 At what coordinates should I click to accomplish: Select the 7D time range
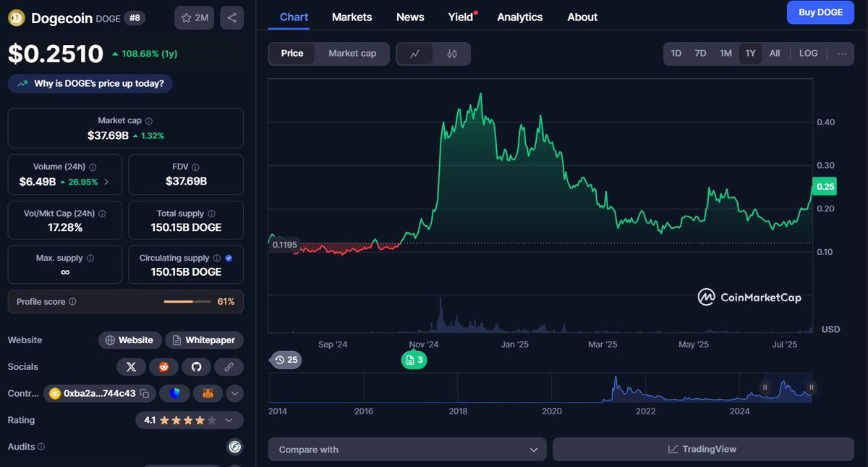click(x=700, y=54)
